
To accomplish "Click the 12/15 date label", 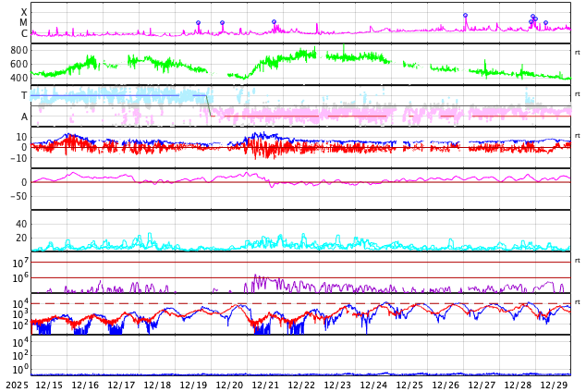I will (49, 385).
